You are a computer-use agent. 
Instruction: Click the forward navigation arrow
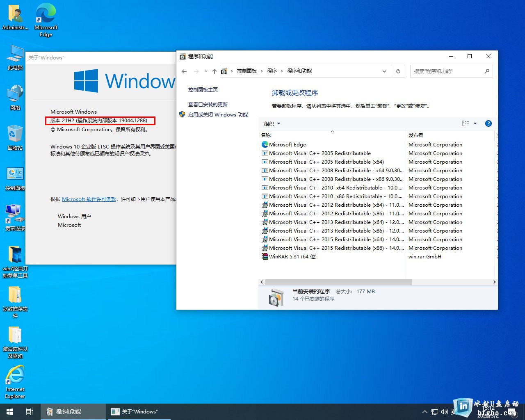pyautogui.click(x=196, y=71)
